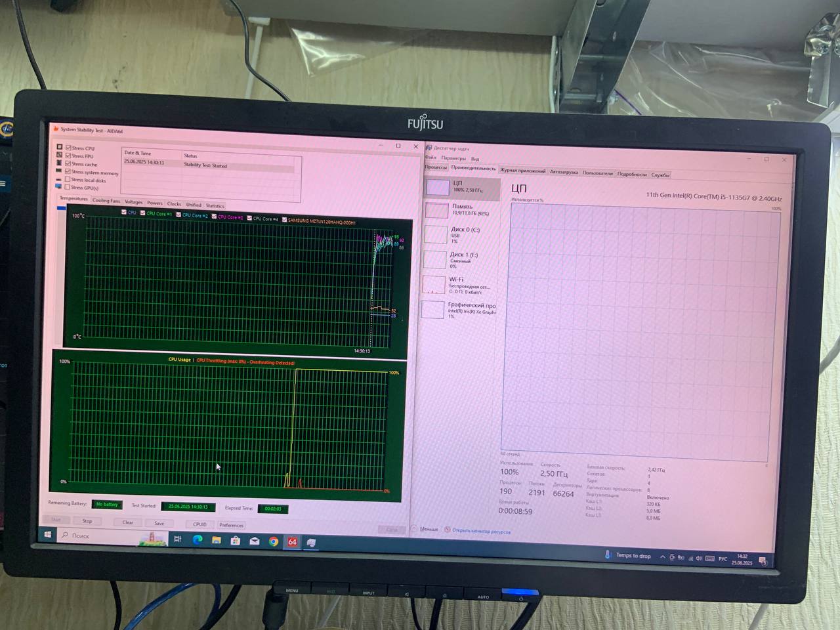Hide CPU Core #1 graph line
Image resolution: width=840 pixels, height=630 pixels.
141,214
